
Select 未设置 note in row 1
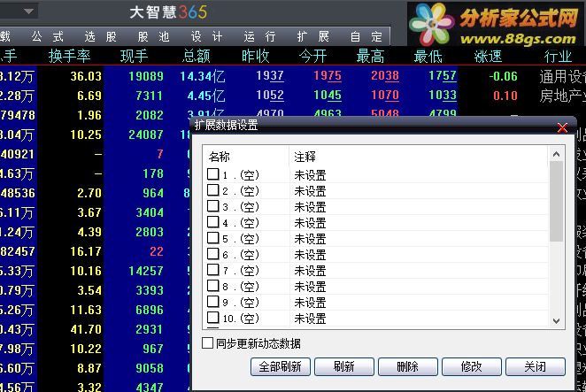(x=310, y=175)
